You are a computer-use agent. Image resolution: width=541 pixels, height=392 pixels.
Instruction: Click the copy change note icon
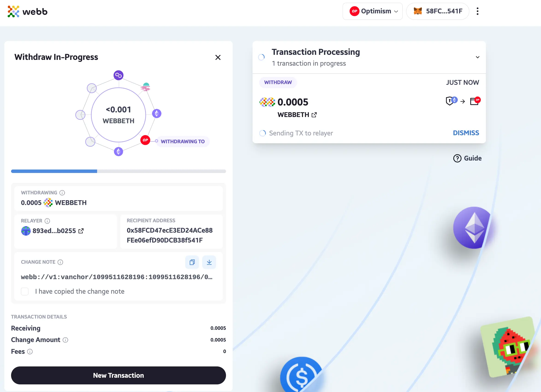coord(192,262)
